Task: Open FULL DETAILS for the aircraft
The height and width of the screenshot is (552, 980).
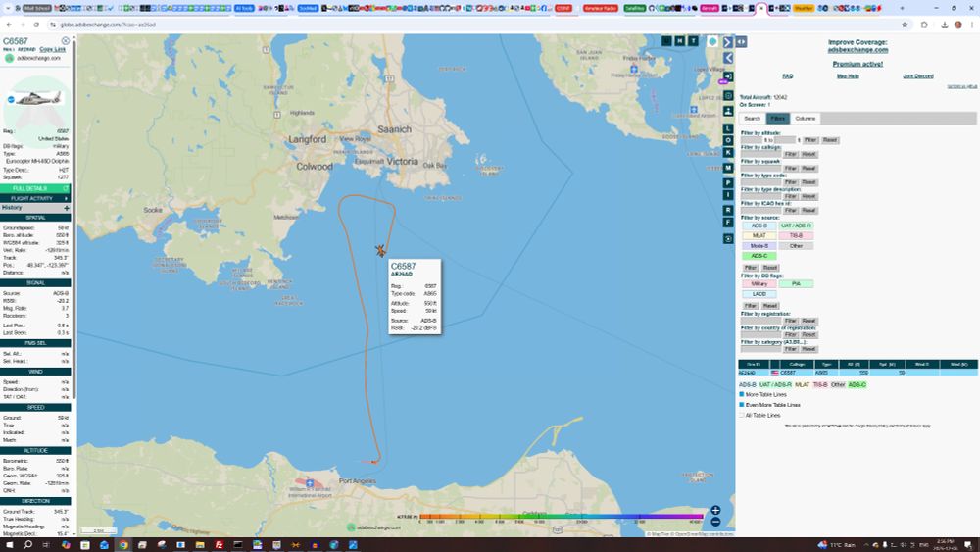Action: [35, 188]
